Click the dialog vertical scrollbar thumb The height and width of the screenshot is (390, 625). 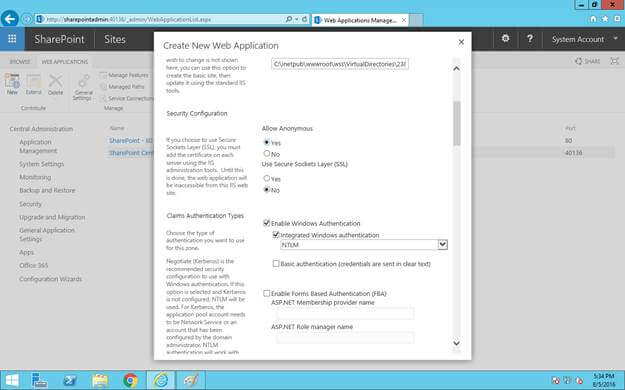[x=457, y=123]
